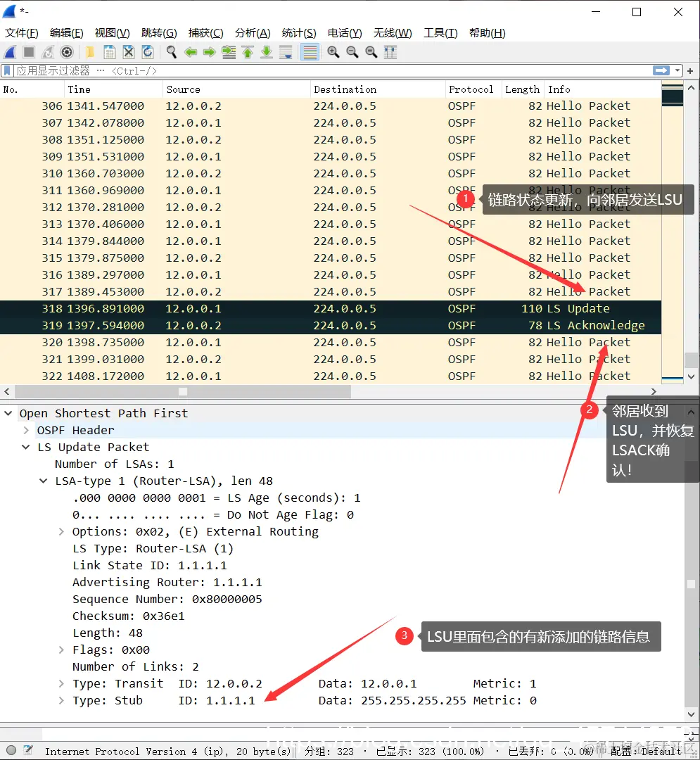This screenshot has width=700, height=760.
Task: Click packet list horizontal scrollbar thumb
Action: click(x=183, y=392)
